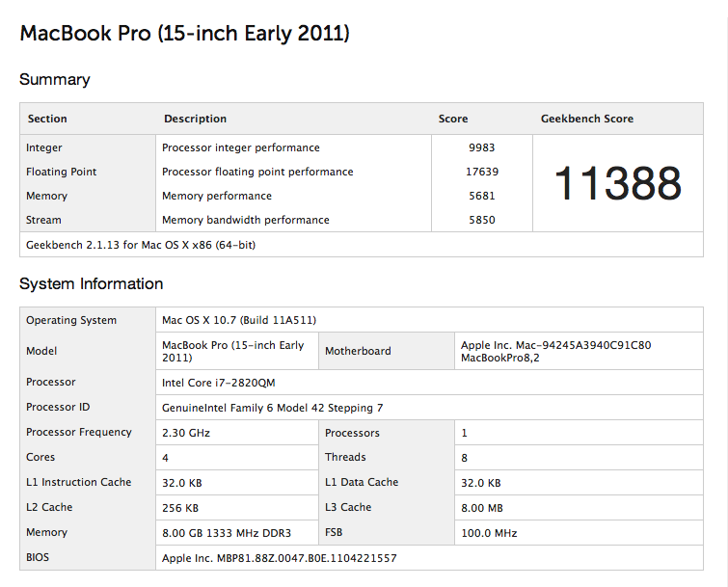Select the '8.00 MB' L3 Cache value
Viewport: 728px width, 587px height.
pyautogui.click(x=482, y=508)
